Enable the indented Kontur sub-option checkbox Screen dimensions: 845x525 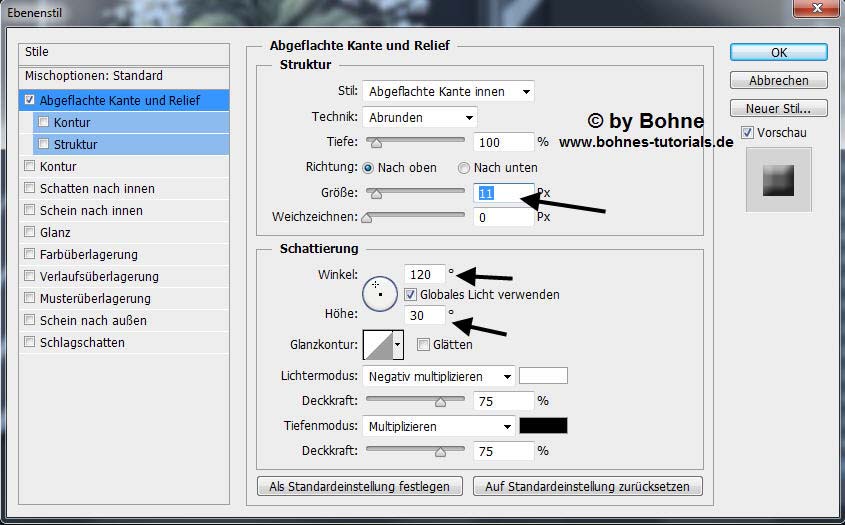click(x=44, y=122)
